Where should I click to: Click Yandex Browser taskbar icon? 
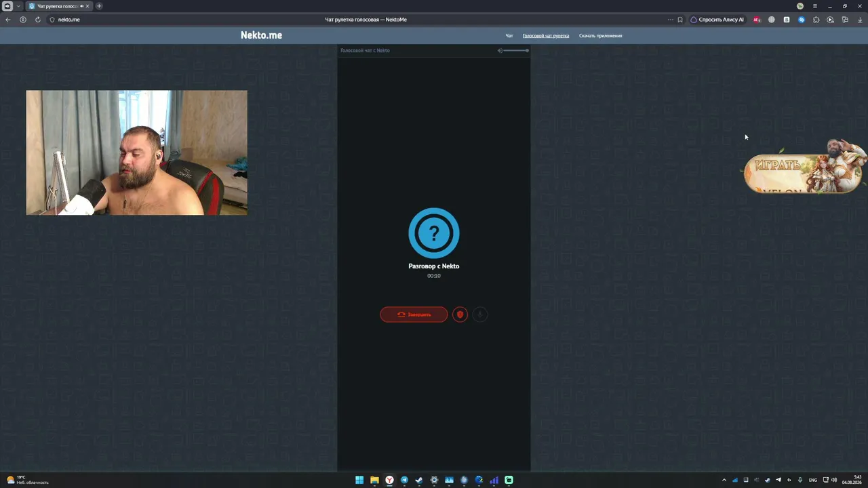389,480
